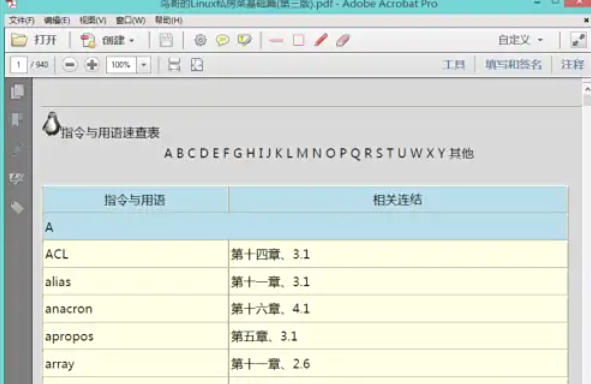Image resolution: width=591 pixels, height=384 pixels.
Task: Open link 第十六章、4.1 for anacron
Action: (270, 309)
